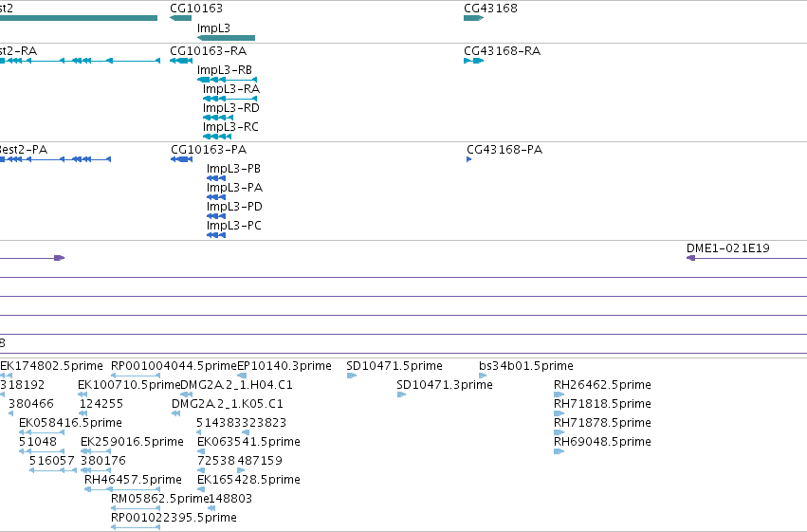Open the 514383 EST label
The image size is (807, 532).
tap(219, 423)
